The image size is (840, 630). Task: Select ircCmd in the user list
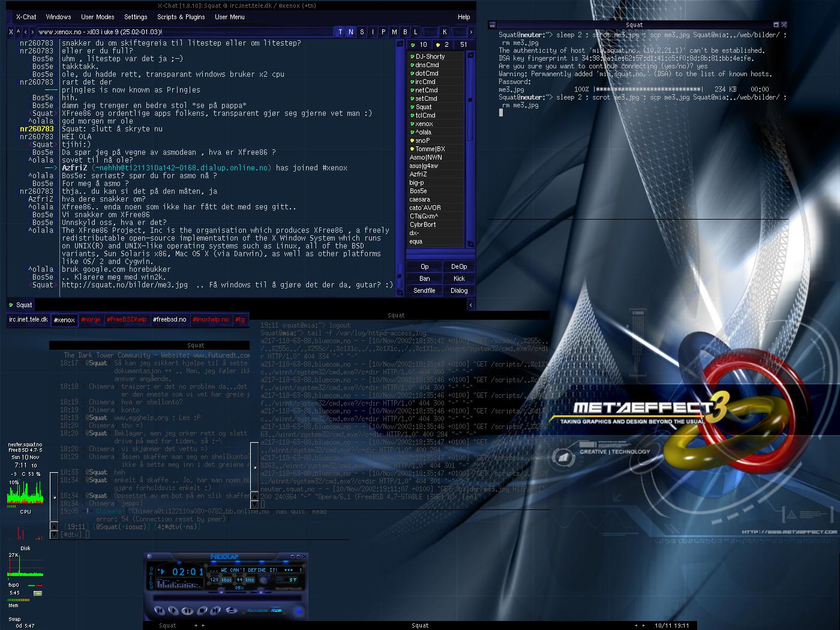click(x=435, y=82)
